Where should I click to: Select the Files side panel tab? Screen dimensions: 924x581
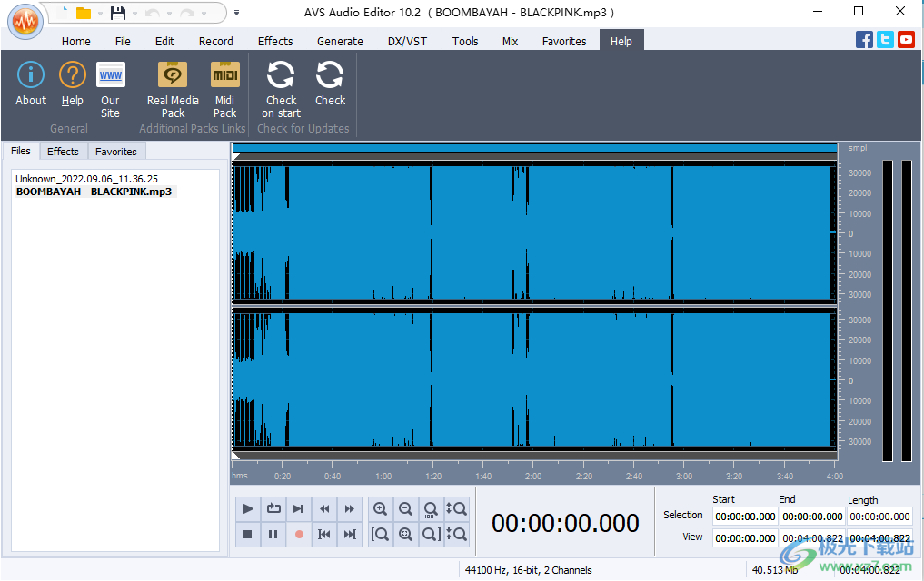tap(21, 151)
